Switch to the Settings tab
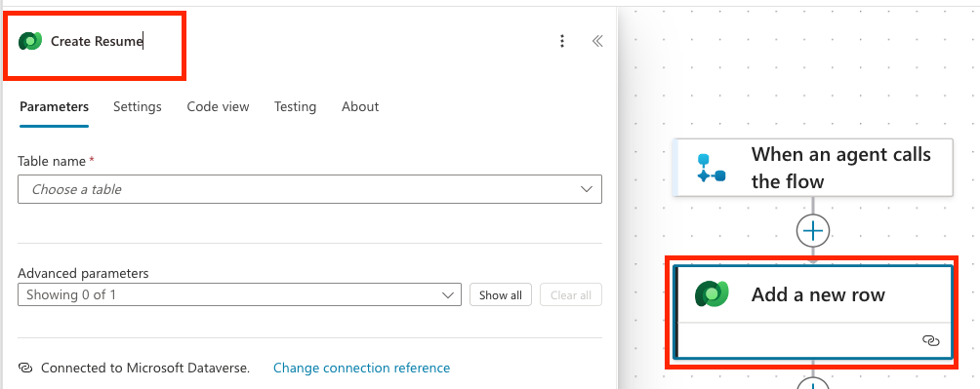This screenshot has width=980, height=389. pyautogui.click(x=138, y=107)
